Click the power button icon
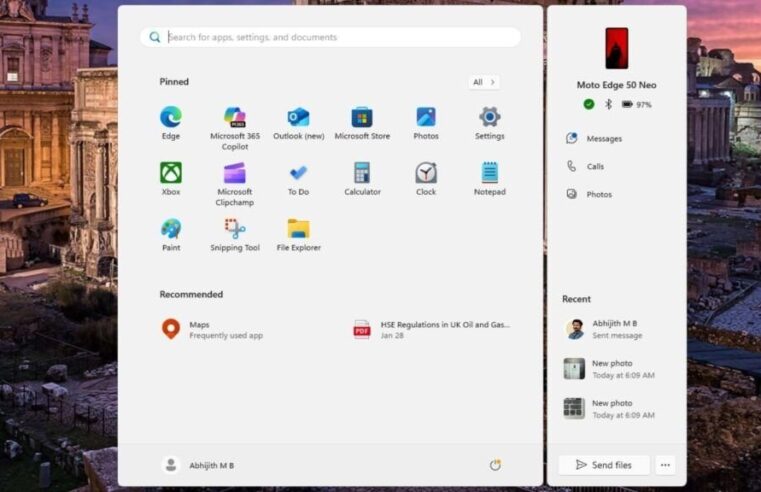 (x=495, y=465)
